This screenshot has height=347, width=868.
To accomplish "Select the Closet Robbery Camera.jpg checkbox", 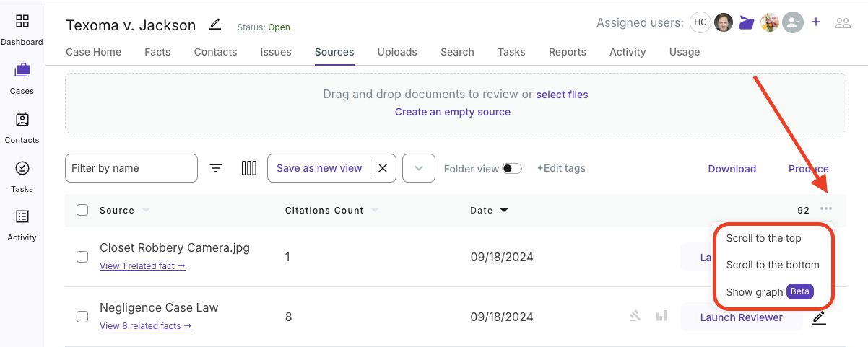I will coord(82,257).
